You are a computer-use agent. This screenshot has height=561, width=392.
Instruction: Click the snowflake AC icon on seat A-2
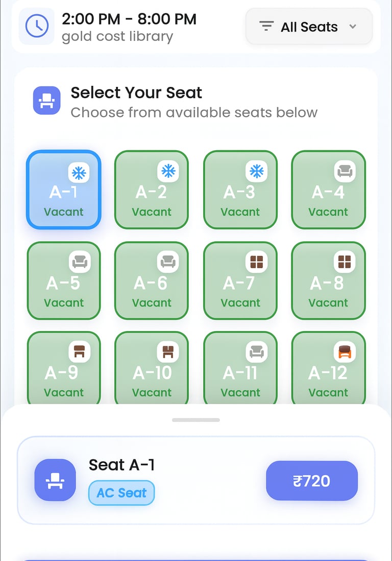[169, 172]
